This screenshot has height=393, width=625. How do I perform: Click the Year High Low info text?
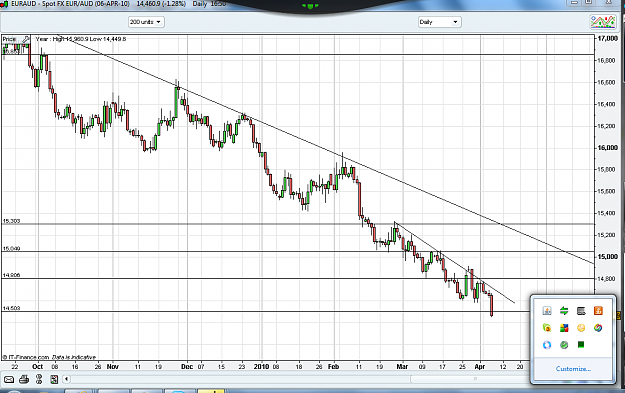[x=81, y=39]
